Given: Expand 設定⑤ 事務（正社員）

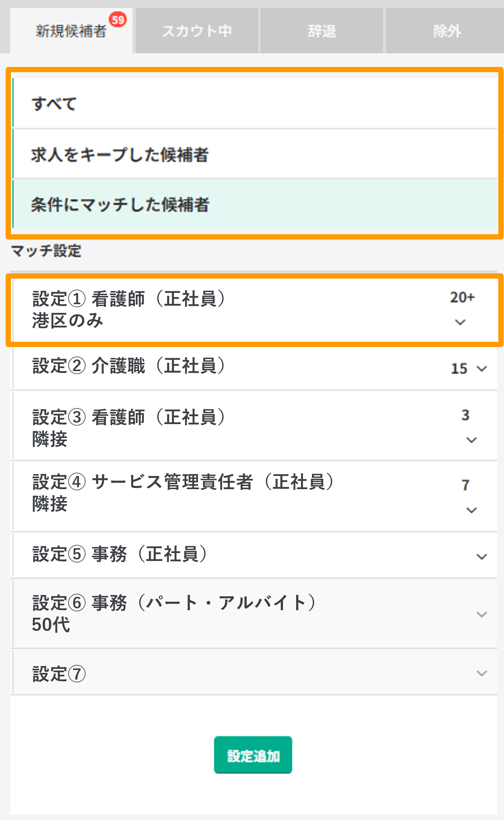Looking at the screenshot, I should pos(481,556).
